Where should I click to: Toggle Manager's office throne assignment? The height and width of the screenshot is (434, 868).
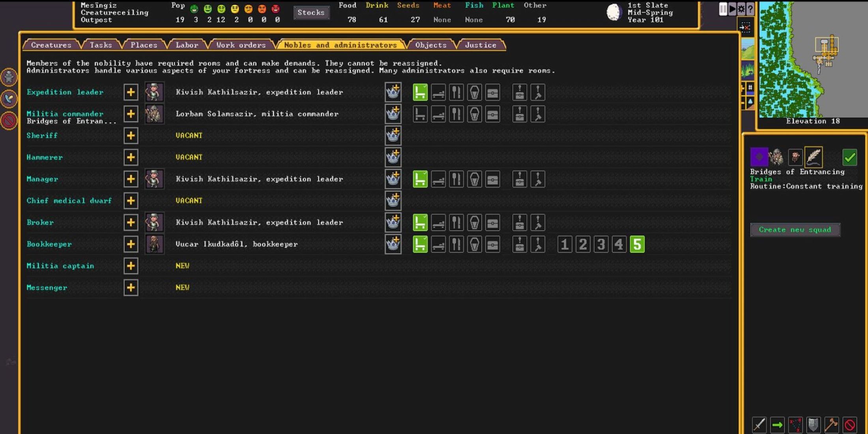point(420,179)
